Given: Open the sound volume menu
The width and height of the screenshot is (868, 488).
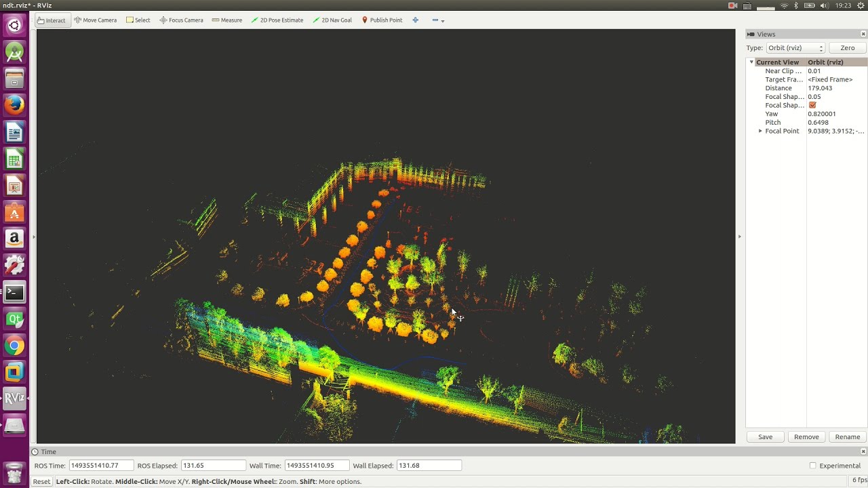Looking at the screenshot, I should [x=824, y=5].
